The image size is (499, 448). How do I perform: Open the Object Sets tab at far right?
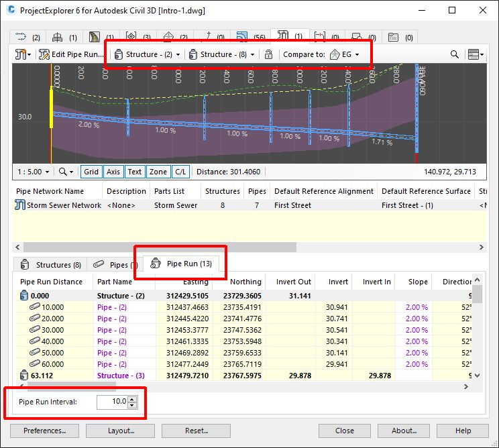(x=400, y=38)
